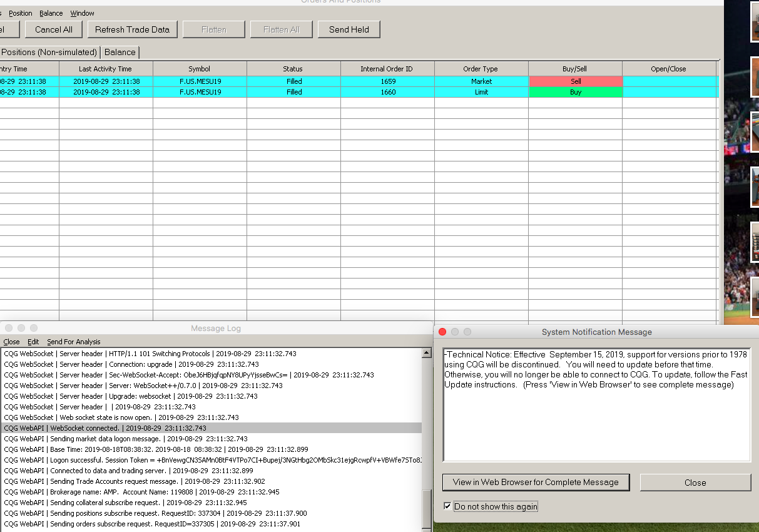Select the Status column header
Viewport: 759px width, 532px height.
[x=293, y=69]
